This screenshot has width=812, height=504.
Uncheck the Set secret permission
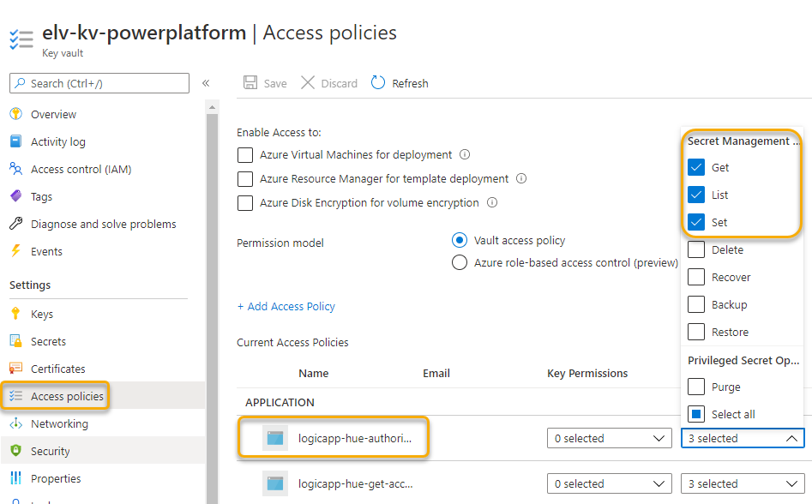click(x=696, y=222)
